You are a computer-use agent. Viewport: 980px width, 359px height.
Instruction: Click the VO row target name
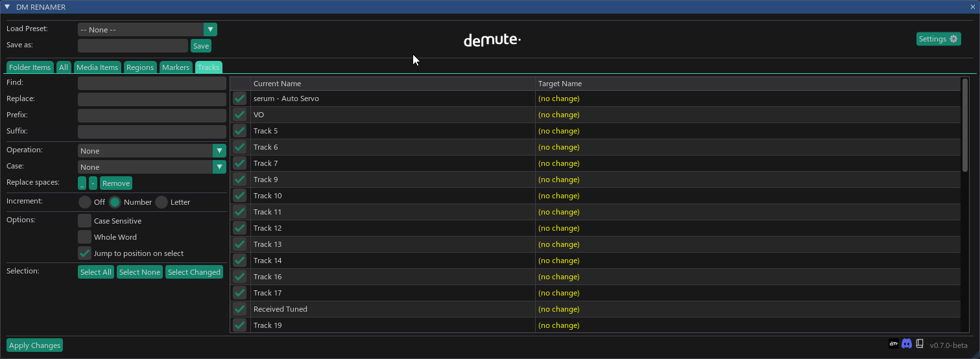point(559,115)
